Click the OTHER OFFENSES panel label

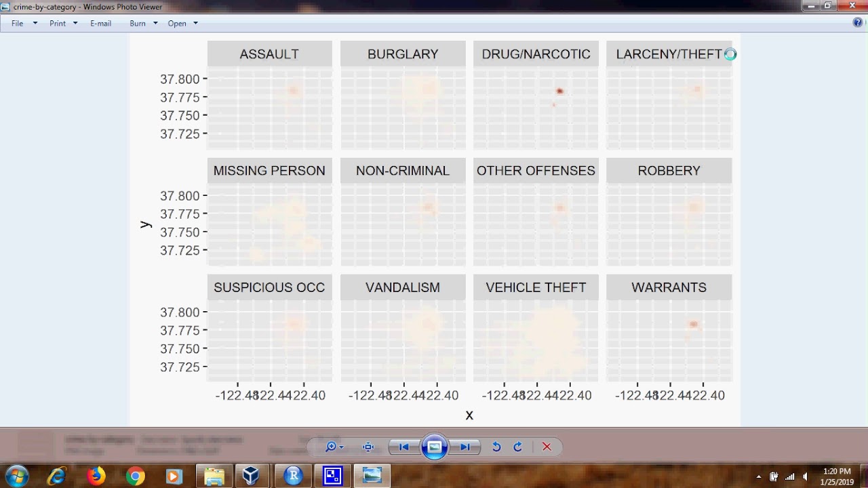[x=536, y=171]
